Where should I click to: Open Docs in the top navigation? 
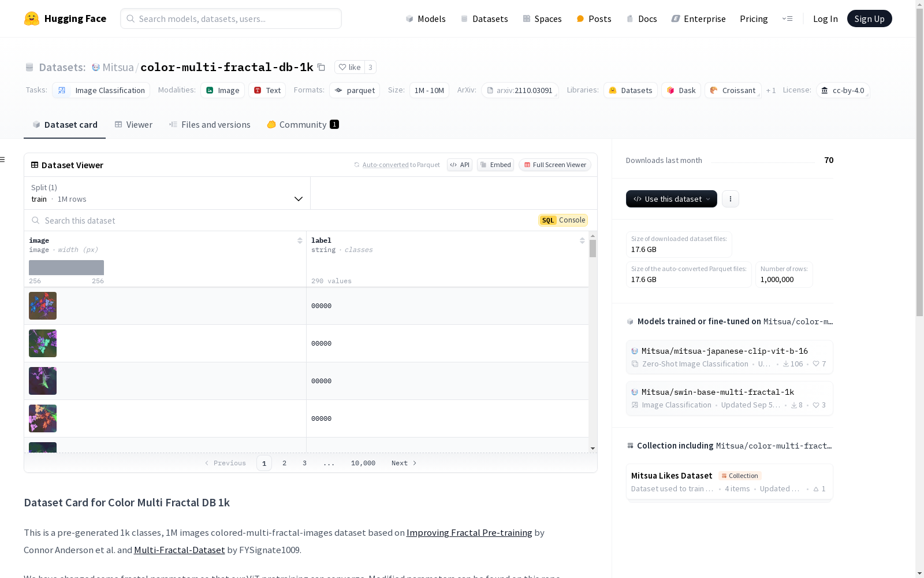tap(642, 18)
